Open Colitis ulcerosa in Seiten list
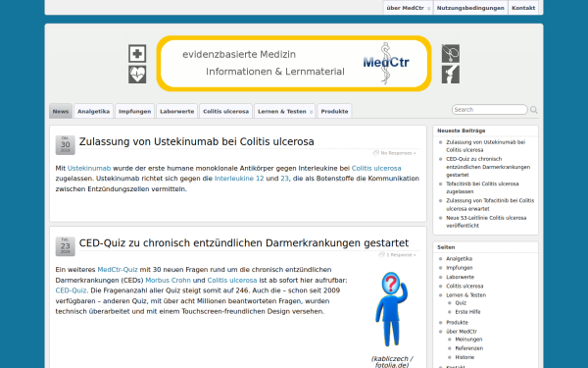This screenshot has height=368, width=588. click(465, 287)
